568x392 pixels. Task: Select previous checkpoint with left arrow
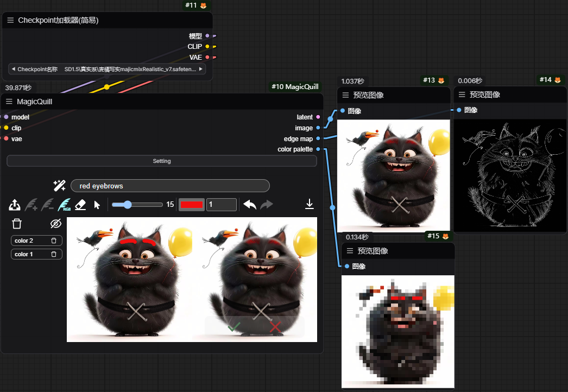click(14, 69)
